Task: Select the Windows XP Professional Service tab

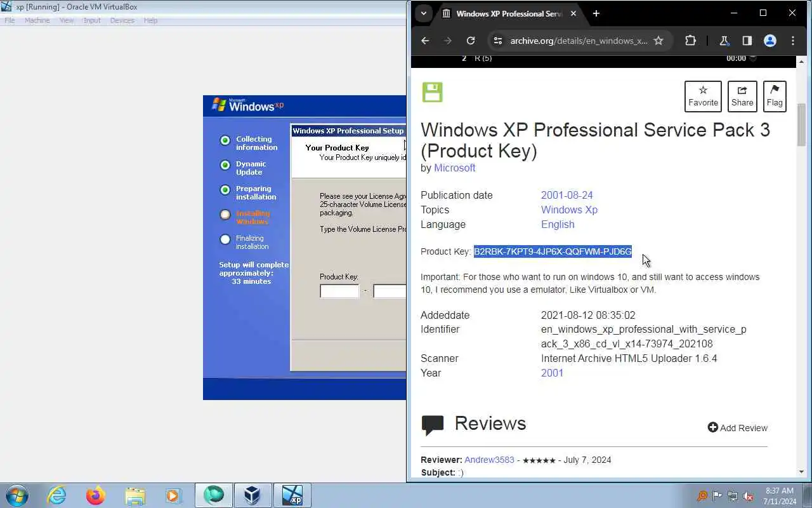Action: pyautogui.click(x=509, y=13)
